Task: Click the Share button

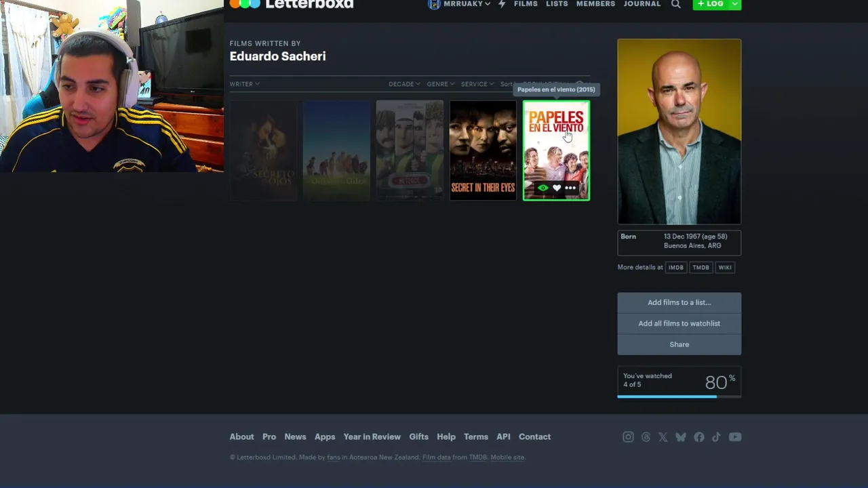Action: [x=679, y=344]
